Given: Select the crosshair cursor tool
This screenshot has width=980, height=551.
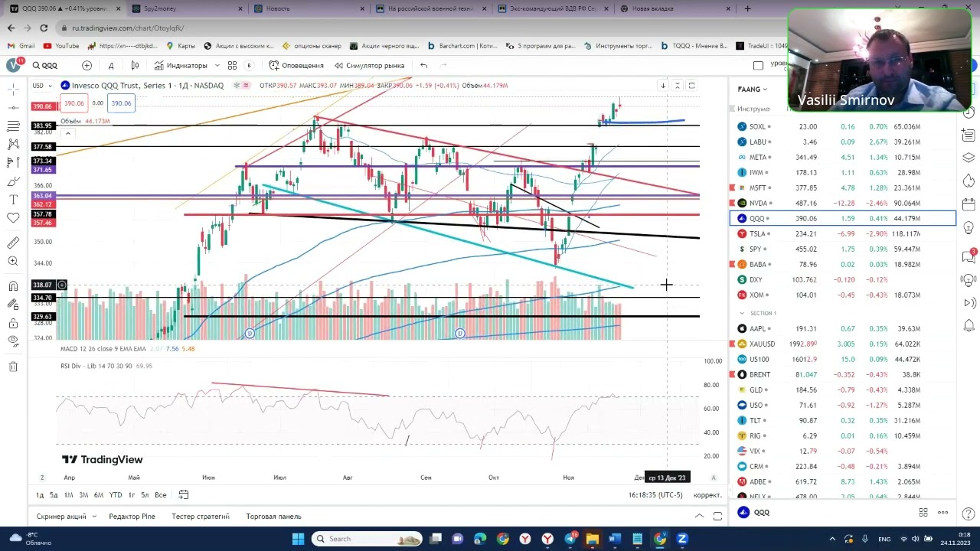Looking at the screenshot, I should 13,89.
